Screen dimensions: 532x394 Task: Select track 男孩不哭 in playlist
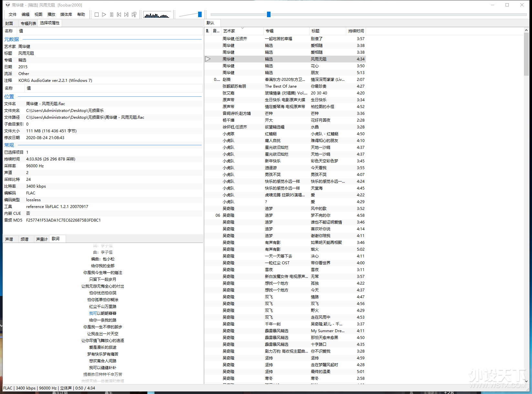(x=285, y=174)
